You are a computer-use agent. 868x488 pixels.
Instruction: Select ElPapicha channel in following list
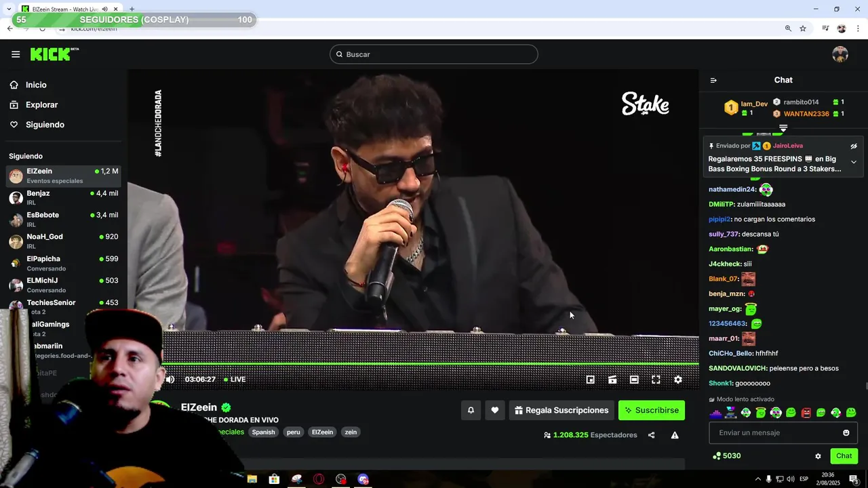click(63, 263)
